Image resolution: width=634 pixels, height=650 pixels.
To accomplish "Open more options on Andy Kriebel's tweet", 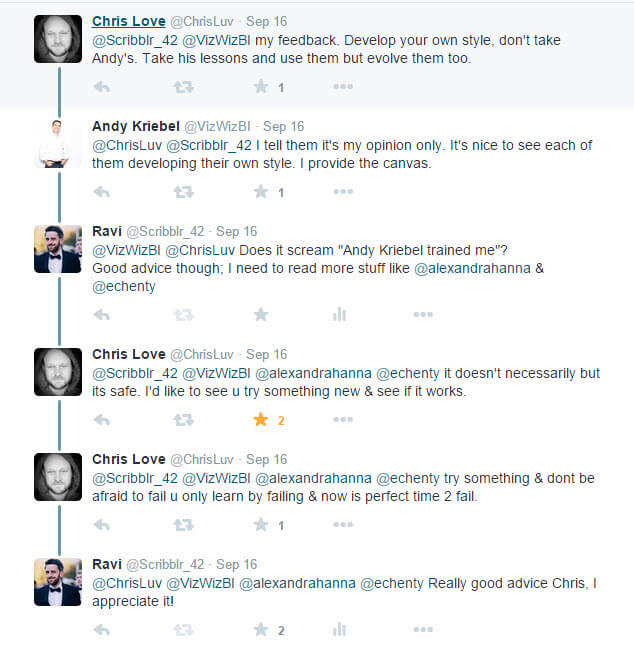I will (x=343, y=192).
